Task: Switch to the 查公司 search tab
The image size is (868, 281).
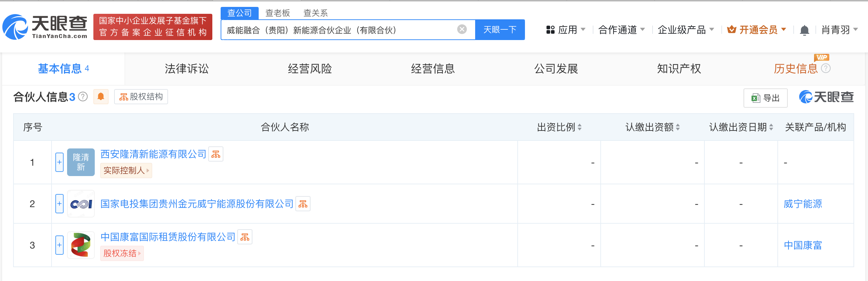Action: coord(240,13)
